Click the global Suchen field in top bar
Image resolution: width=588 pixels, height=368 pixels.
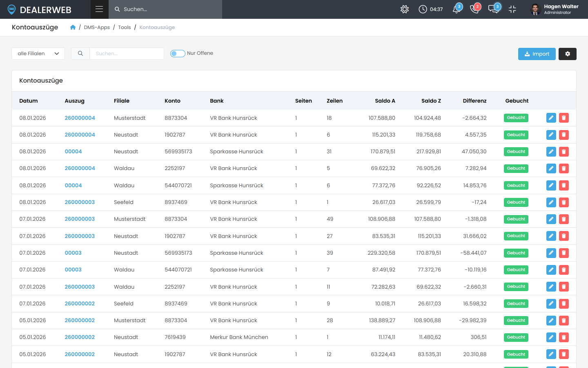(x=165, y=9)
